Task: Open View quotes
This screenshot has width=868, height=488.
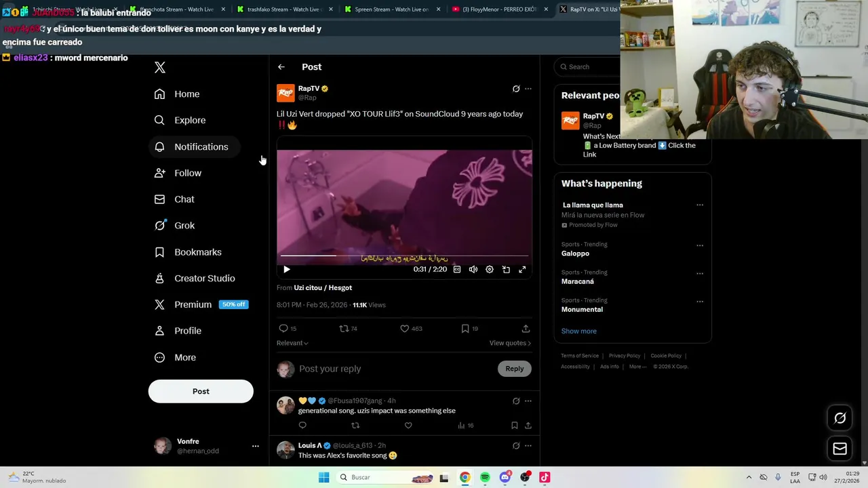Action: [x=510, y=343]
